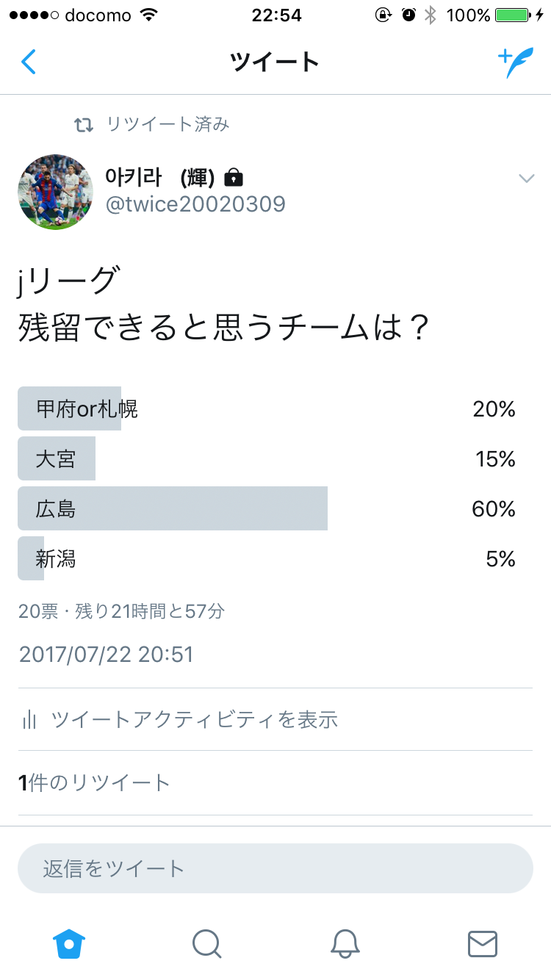
Task: Tap the back arrow icon
Action: coord(29,62)
